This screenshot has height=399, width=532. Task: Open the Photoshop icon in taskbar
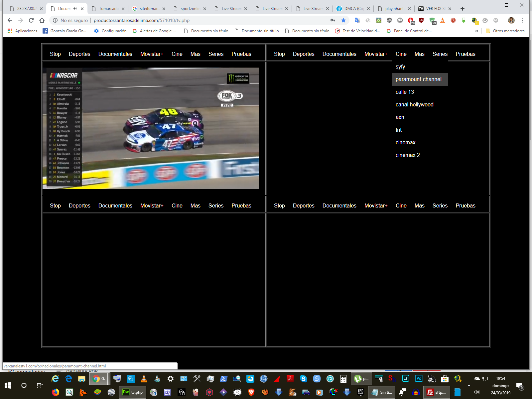point(419,378)
